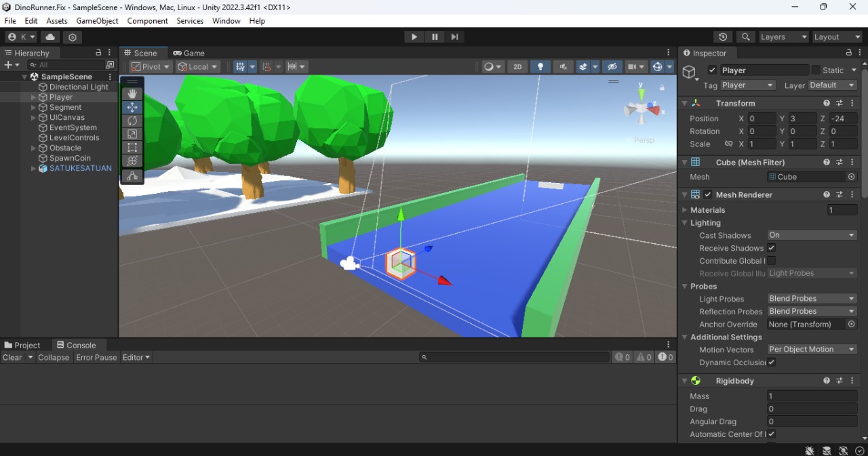Toggle grid snapping icon
Screen dimensions: 868x456
click(x=267, y=66)
